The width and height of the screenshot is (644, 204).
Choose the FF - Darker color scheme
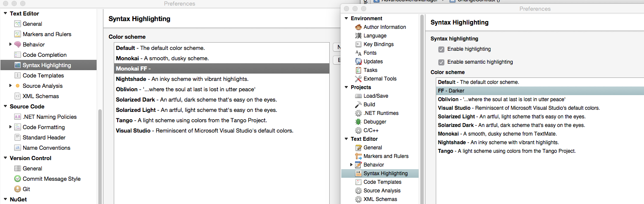coord(539,91)
